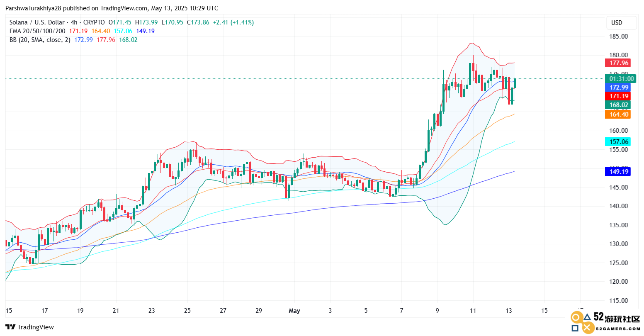This screenshot has width=644, height=336.
Task: Click the BB value 172.99 in legend
Action: tap(84, 40)
